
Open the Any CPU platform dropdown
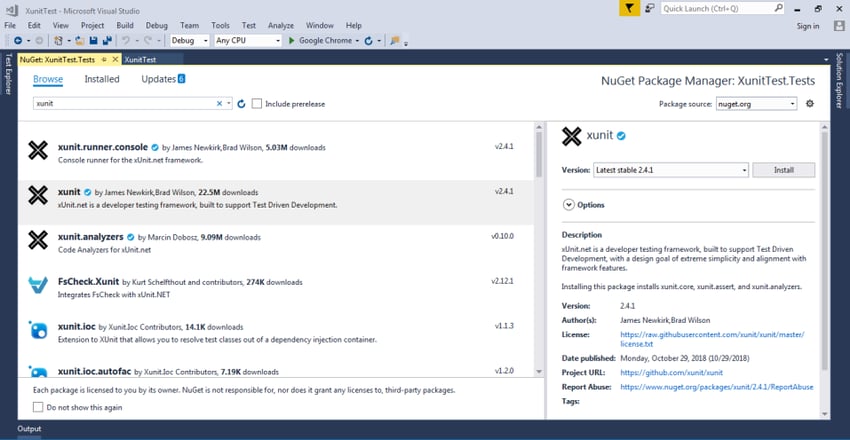pos(248,41)
